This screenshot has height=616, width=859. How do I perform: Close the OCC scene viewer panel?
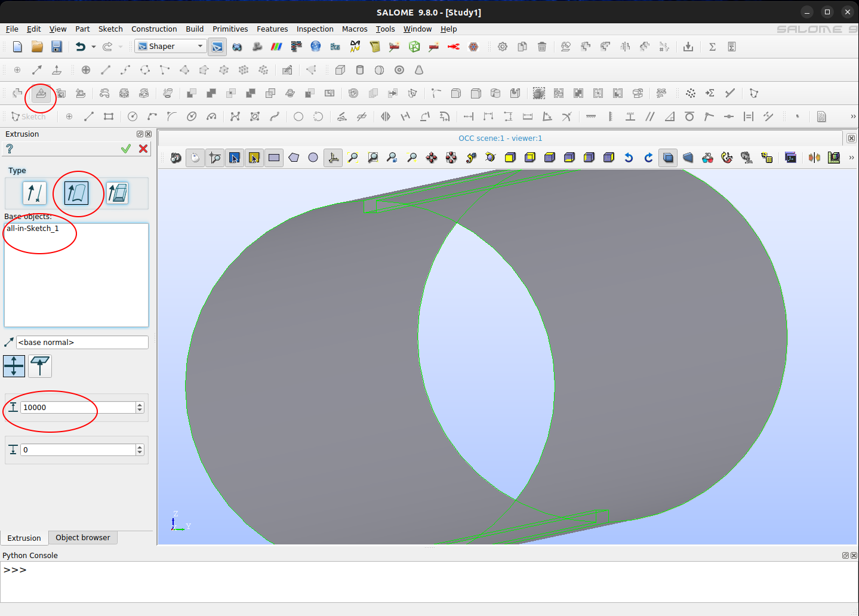(x=851, y=138)
